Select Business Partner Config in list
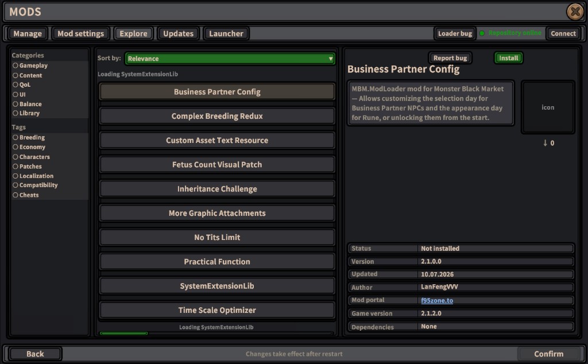This screenshot has height=364, width=588. pos(217,92)
